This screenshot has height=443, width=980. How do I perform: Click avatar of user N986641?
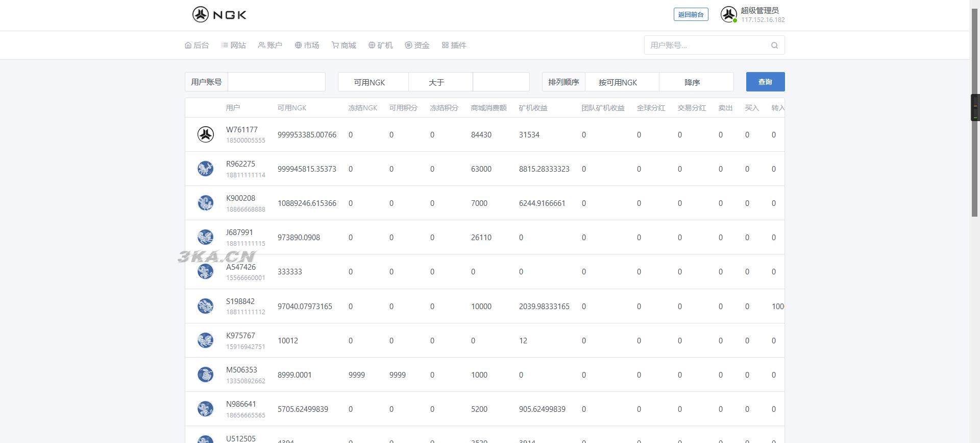point(205,409)
